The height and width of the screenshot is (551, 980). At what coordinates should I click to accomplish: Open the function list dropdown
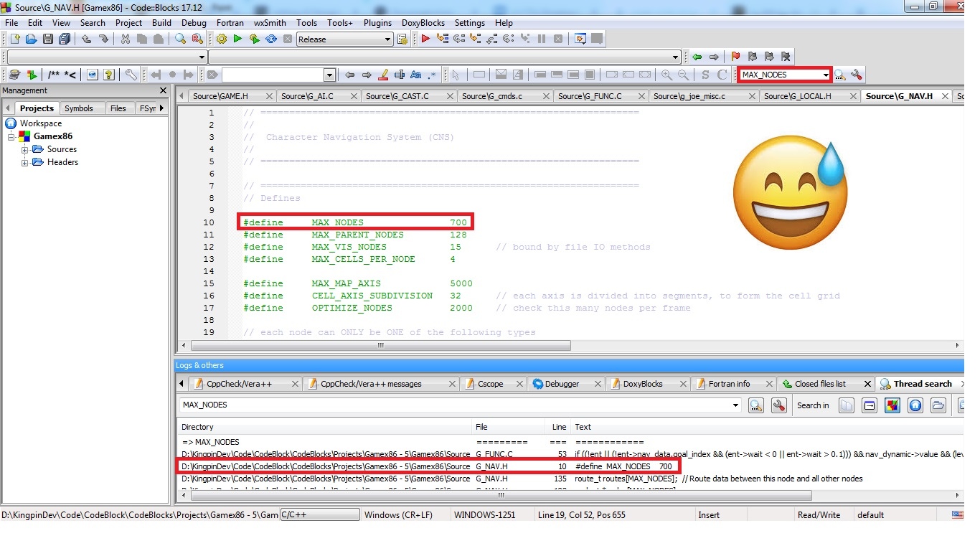coord(675,57)
